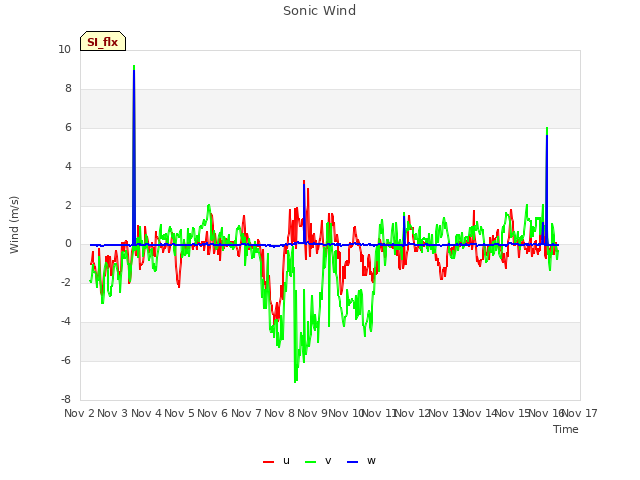Click the 10 y-axis label
The width and height of the screenshot is (640, 480).
[x=64, y=49]
